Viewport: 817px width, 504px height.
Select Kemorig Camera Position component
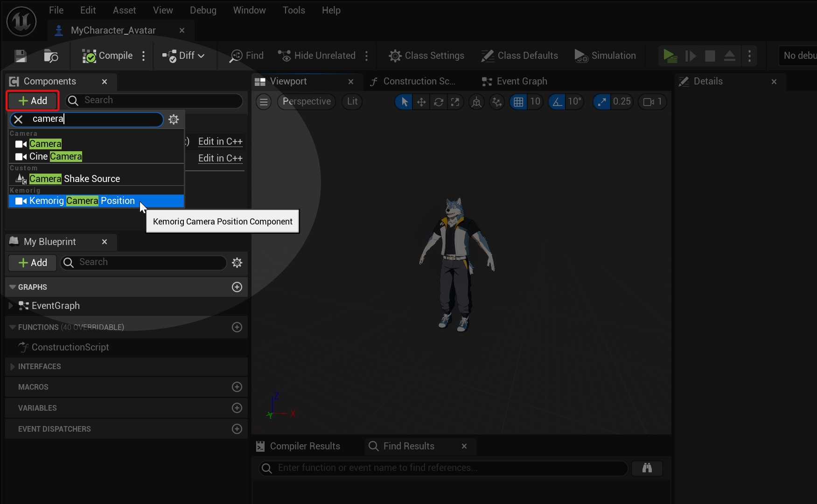82,201
